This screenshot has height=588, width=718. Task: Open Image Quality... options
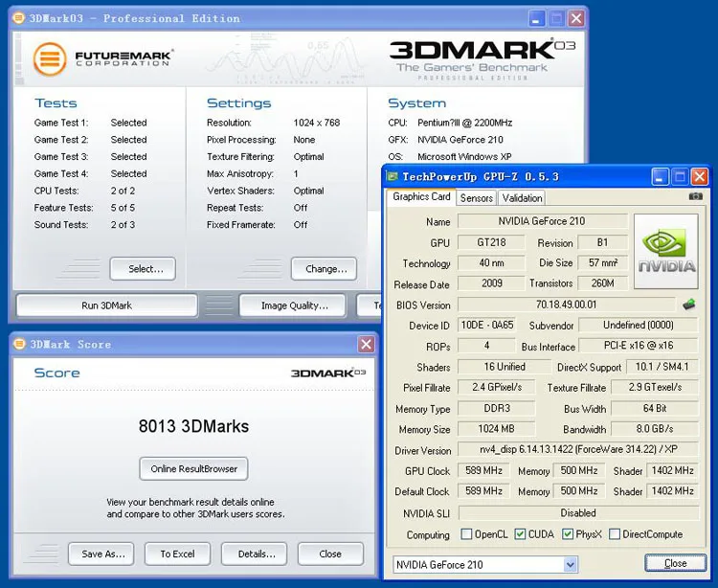292,305
